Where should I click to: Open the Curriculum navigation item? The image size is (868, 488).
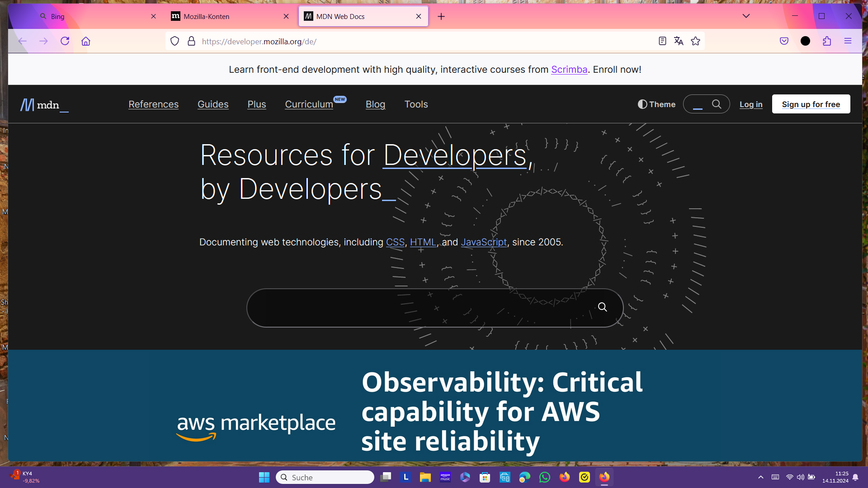[309, 104]
